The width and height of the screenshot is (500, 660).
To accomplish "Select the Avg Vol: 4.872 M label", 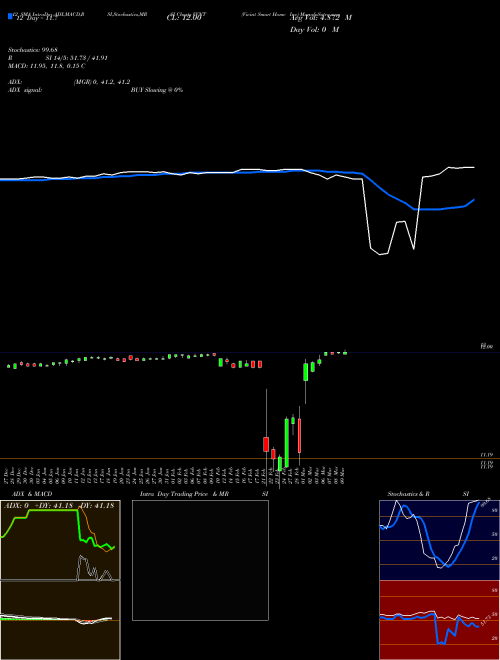I will click(x=321, y=18).
